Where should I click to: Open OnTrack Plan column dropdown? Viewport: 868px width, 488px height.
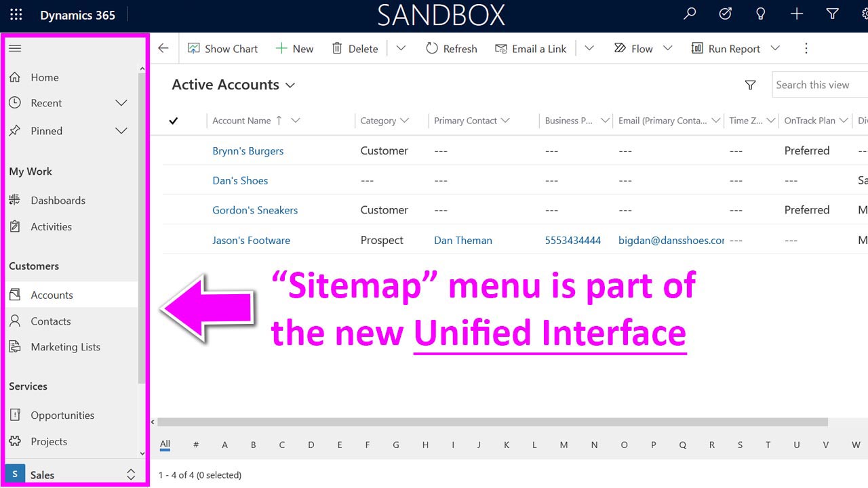tap(844, 121)
